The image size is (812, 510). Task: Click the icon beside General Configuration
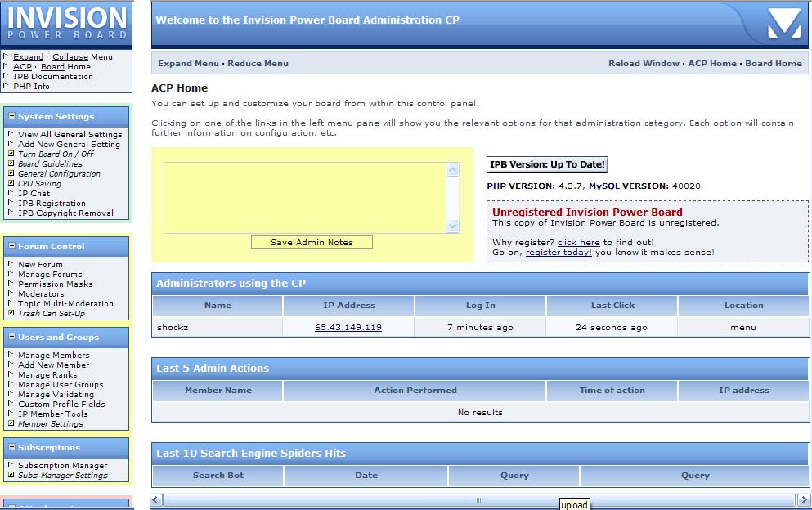(11, 173)
